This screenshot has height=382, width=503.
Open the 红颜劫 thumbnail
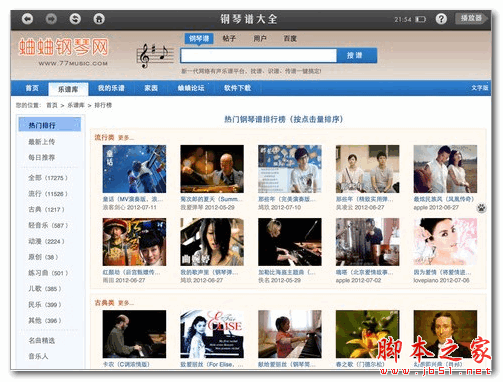[x=134, y=242]
